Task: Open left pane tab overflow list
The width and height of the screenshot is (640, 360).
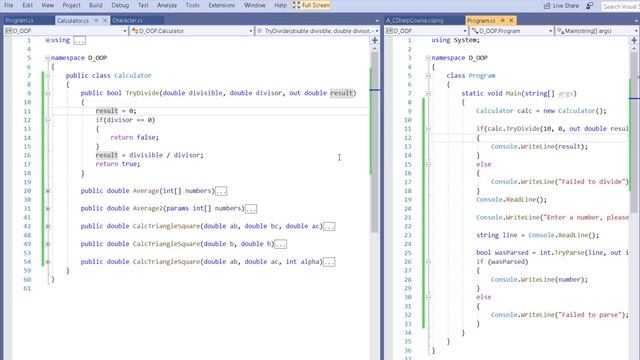Action: 377,20
